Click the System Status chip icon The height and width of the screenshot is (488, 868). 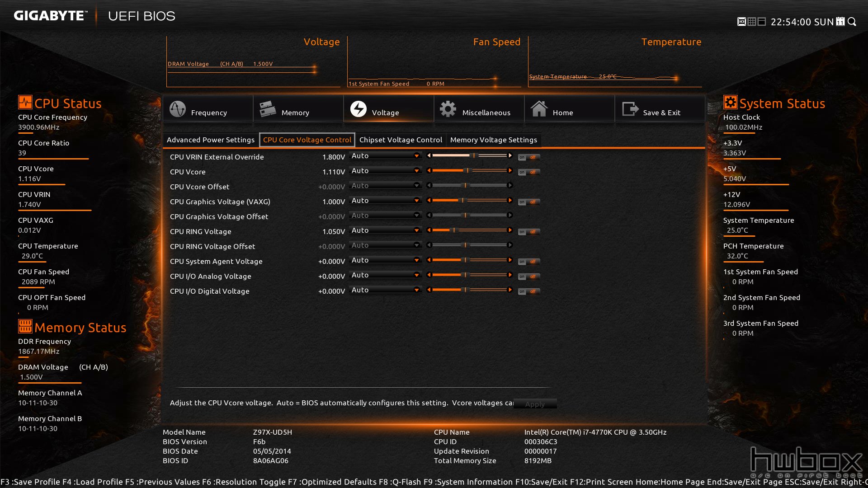click(x=730, y=102)
